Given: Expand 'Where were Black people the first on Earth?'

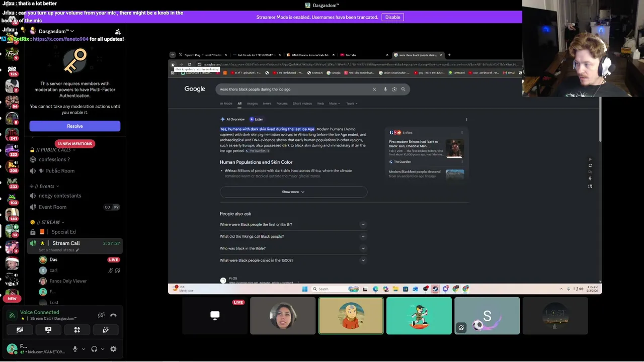Looking at the screenshot, I should pyautogui.click(x=293, y=225).
